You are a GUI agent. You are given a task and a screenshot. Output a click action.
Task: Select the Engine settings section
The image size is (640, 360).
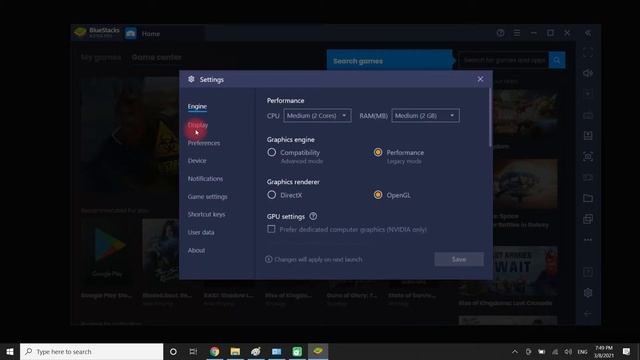tap(197, 107)
